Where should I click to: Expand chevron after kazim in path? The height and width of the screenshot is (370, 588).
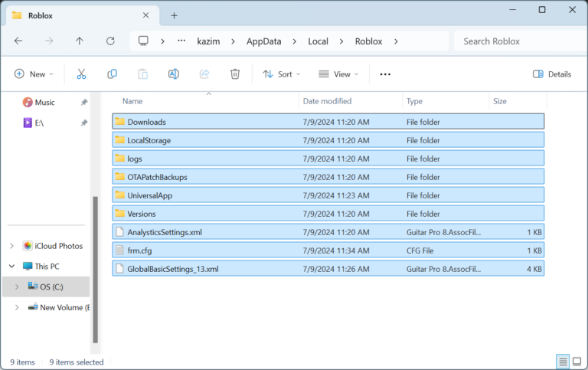(233, 41)
